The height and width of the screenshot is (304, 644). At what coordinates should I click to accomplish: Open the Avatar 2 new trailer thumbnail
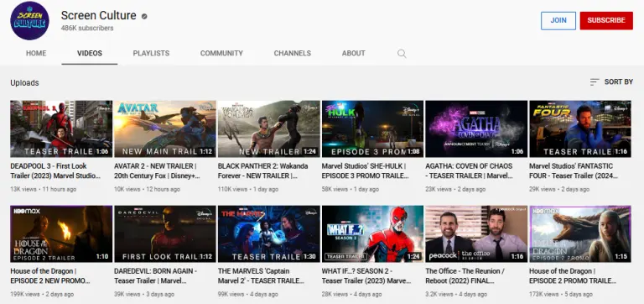(165, 128)
